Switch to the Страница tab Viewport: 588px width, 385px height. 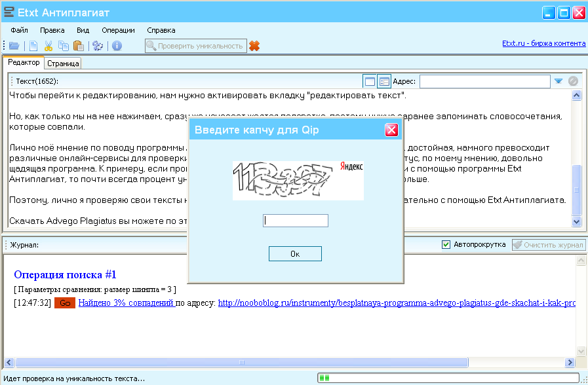[63, 64]
